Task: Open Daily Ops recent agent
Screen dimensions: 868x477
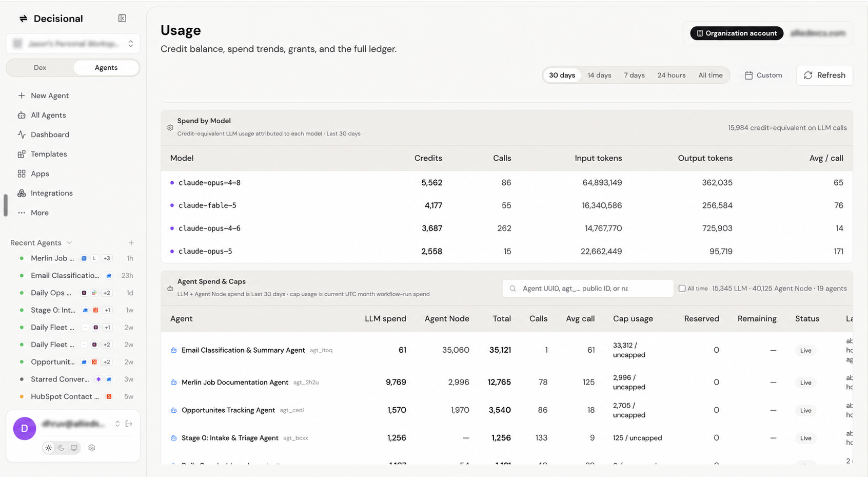Action: pyautogui.click(x=51, y=293)
